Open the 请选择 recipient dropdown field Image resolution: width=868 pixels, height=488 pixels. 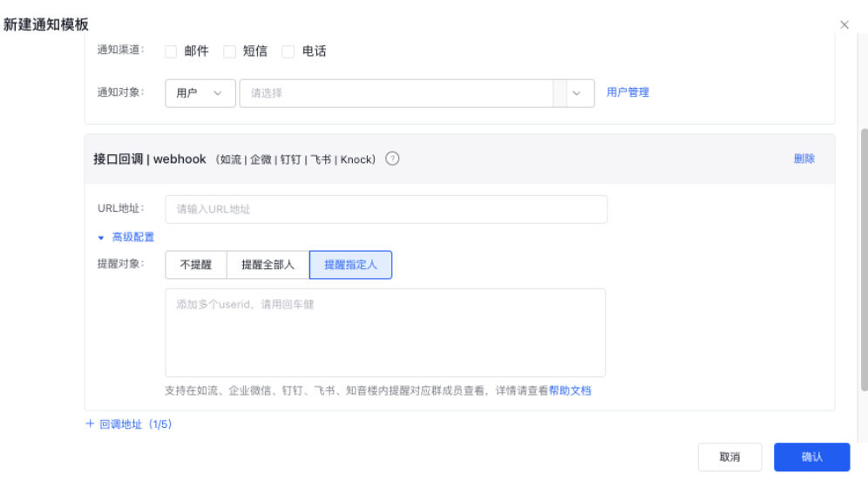click(x=397, y=93)
